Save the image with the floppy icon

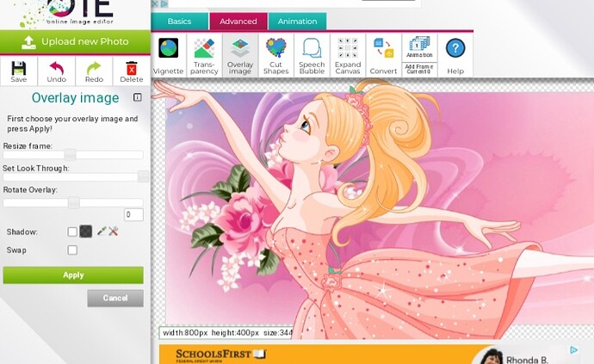coord(19,71)
